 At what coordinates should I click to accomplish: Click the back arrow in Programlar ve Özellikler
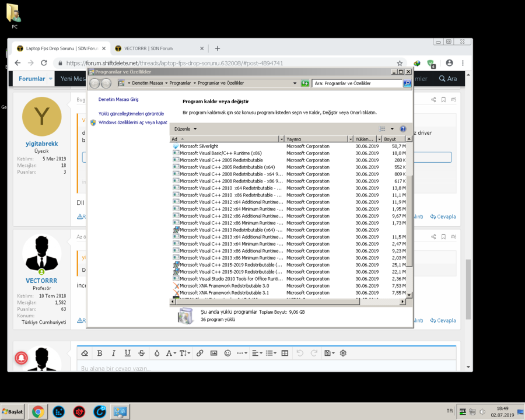(94, 83)
